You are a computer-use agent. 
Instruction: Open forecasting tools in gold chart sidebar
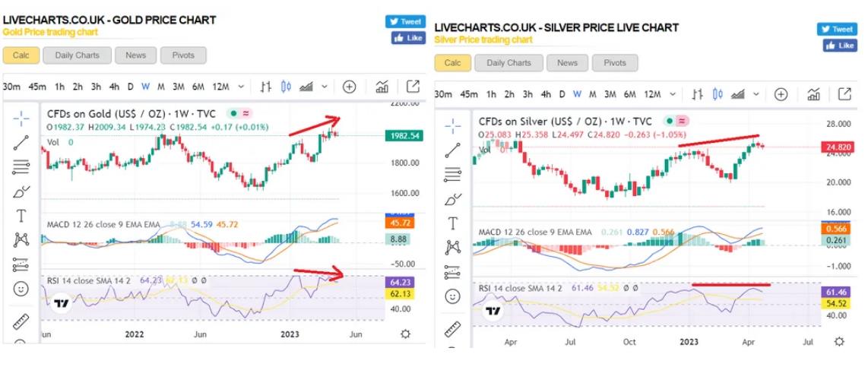click(21, 264)
